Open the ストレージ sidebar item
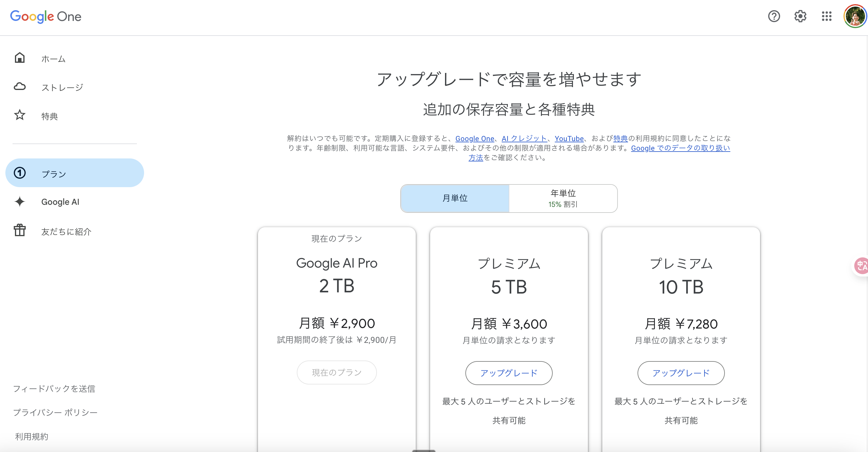The width and height of the screenshot is (868, 452). (62, 88)
